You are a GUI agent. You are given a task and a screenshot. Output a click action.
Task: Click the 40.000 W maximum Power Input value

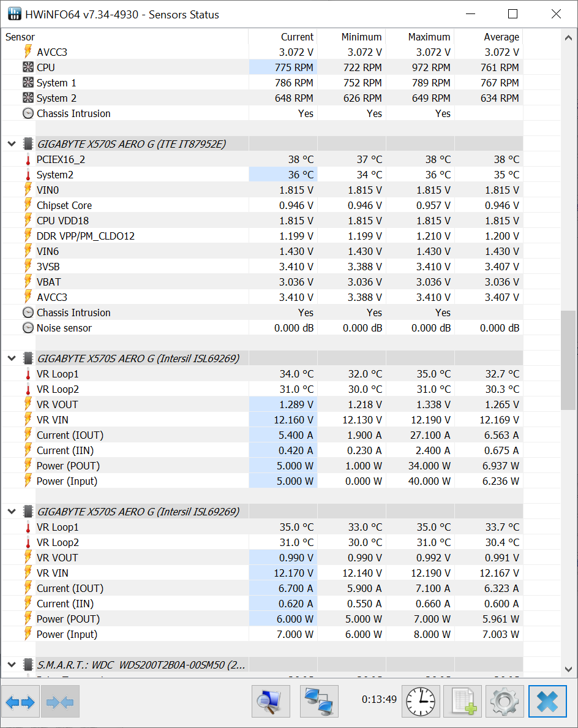pyautogui.click(x=429, y=481)
